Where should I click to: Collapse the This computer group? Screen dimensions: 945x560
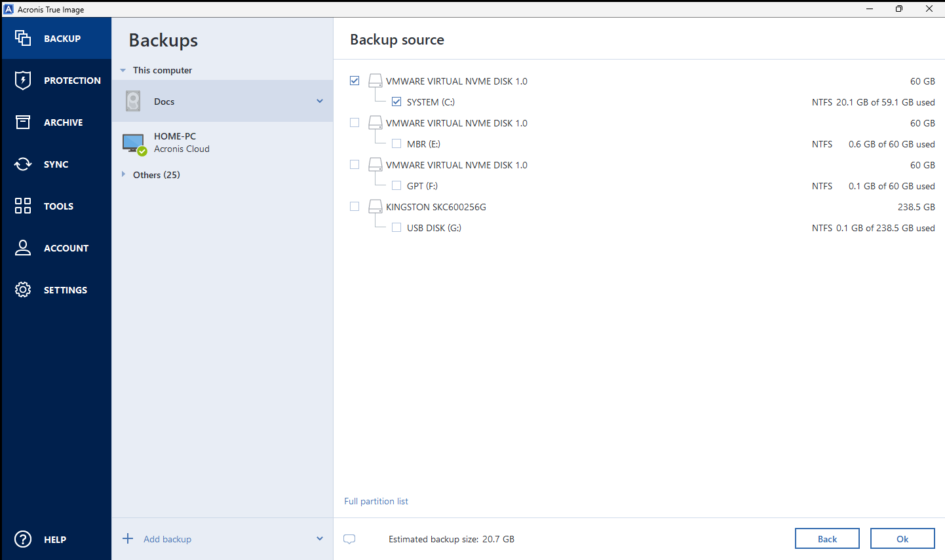tap(123, 70)
